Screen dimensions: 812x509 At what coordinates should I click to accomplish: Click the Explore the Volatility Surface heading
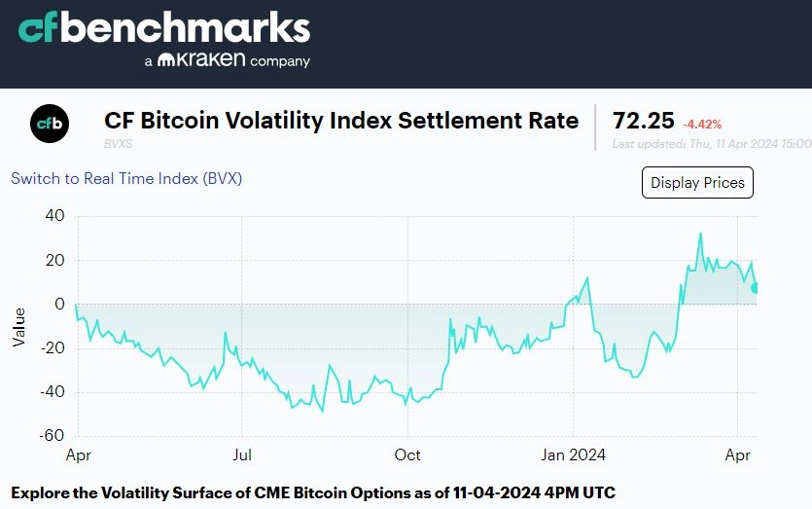[313, 492]
